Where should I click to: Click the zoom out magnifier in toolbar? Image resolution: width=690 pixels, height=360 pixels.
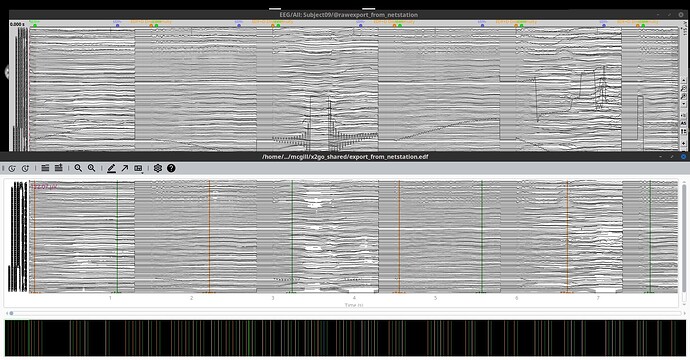click(x=78, y=168)
